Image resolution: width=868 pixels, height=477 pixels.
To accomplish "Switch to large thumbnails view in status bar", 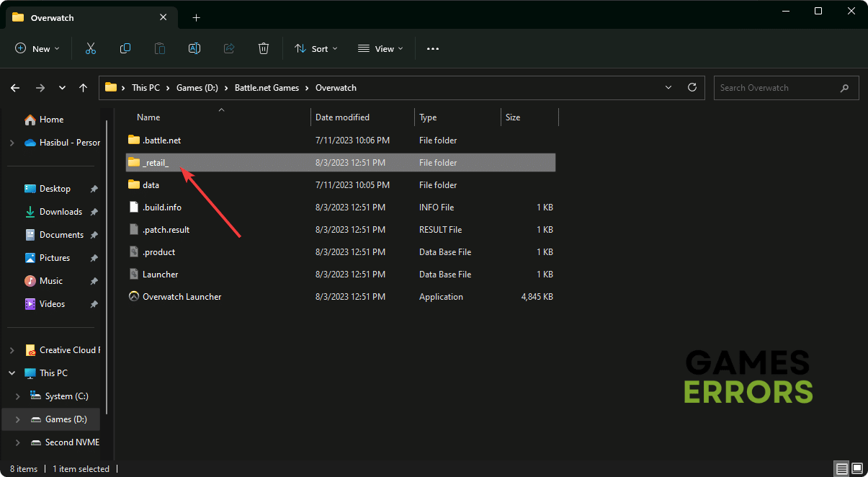I will click(856, 468).
